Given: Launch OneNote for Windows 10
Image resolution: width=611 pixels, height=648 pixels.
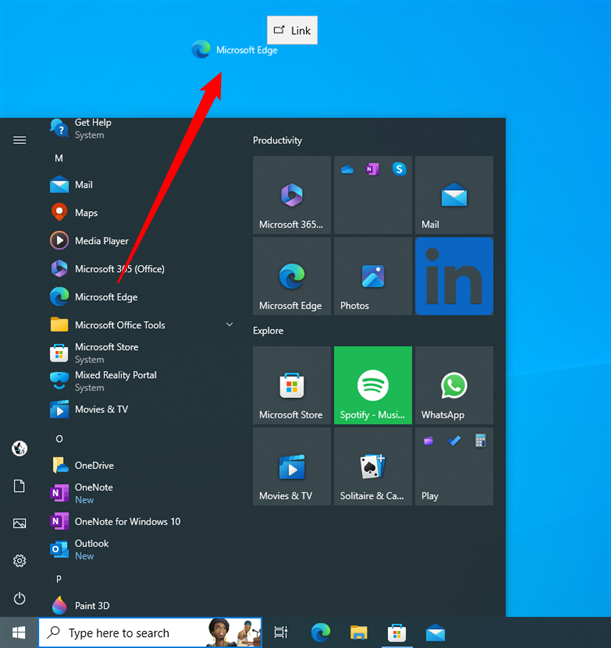Looking at the screenshot, I should [141, 522].
